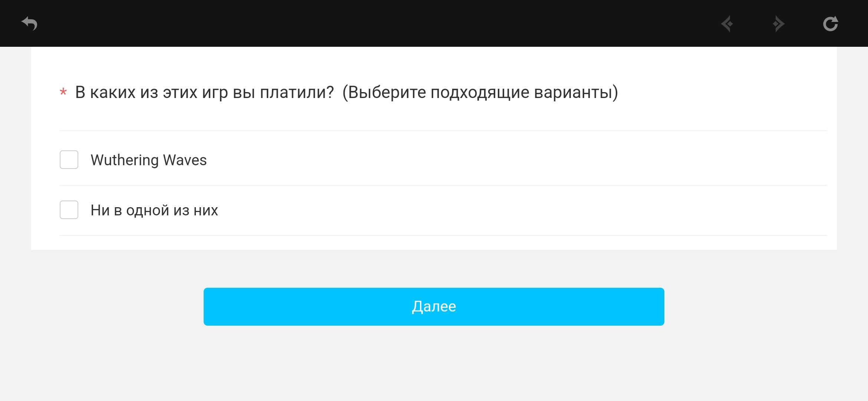Tap the dimmed back navigation icon
Image resolution: width=868 pixels, height=401 pixels.
[727, 24]
